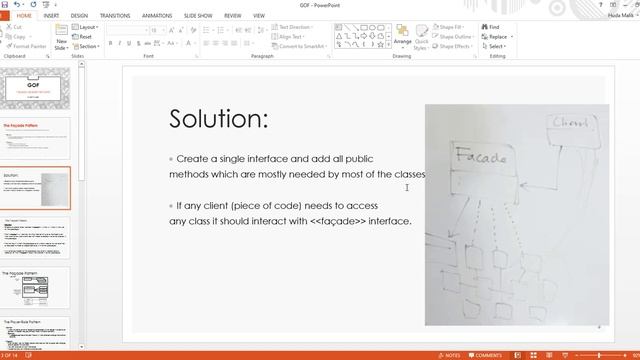Click the Save icon in quick access toolbar
The image size is (640, 360).
click(x=5, y=4)
